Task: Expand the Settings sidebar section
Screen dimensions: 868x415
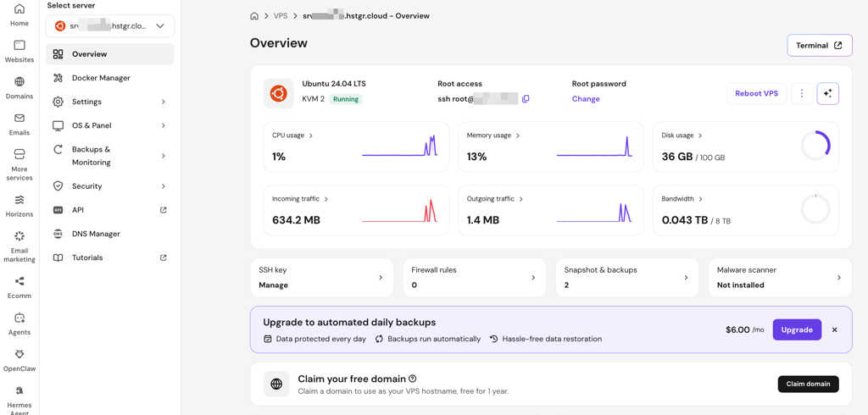Action: (110, 102)
